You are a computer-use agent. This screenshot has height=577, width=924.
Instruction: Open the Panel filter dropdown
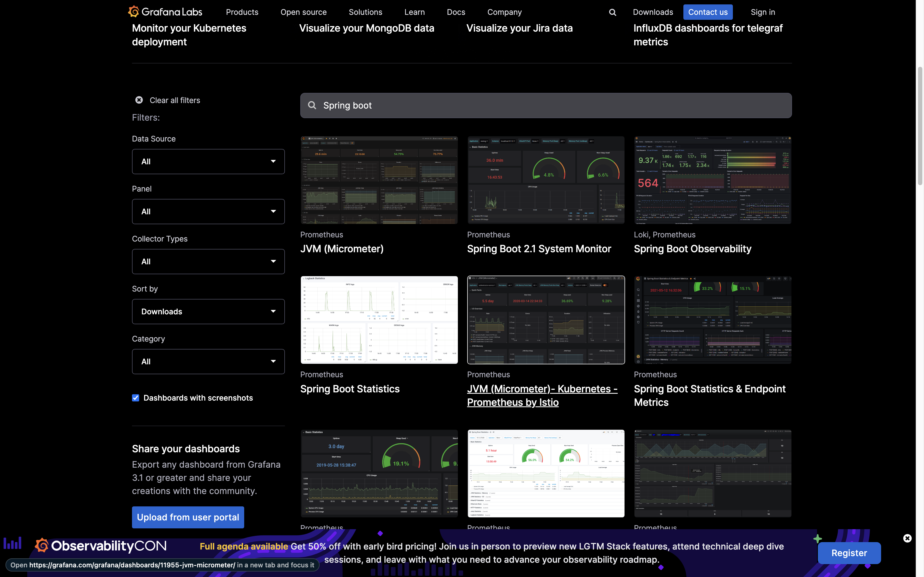[208, 211]
